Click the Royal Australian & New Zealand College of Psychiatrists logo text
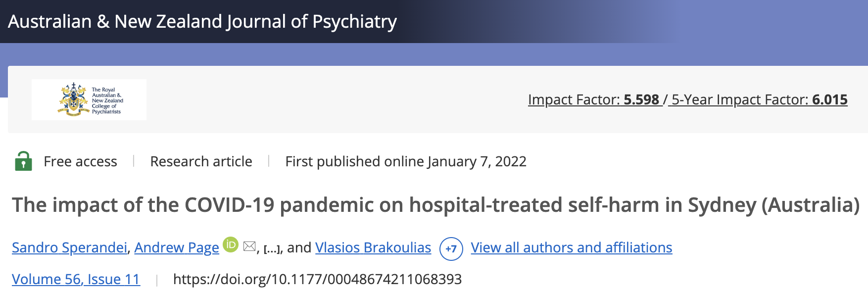Image resolution: width=868 pixels, height=295 pixels. 107,101
